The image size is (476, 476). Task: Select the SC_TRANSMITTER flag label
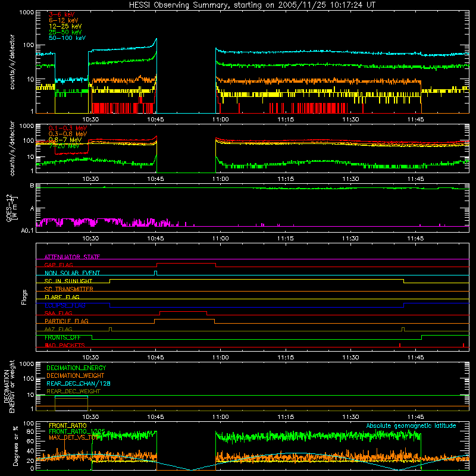(x=68, y=289)
